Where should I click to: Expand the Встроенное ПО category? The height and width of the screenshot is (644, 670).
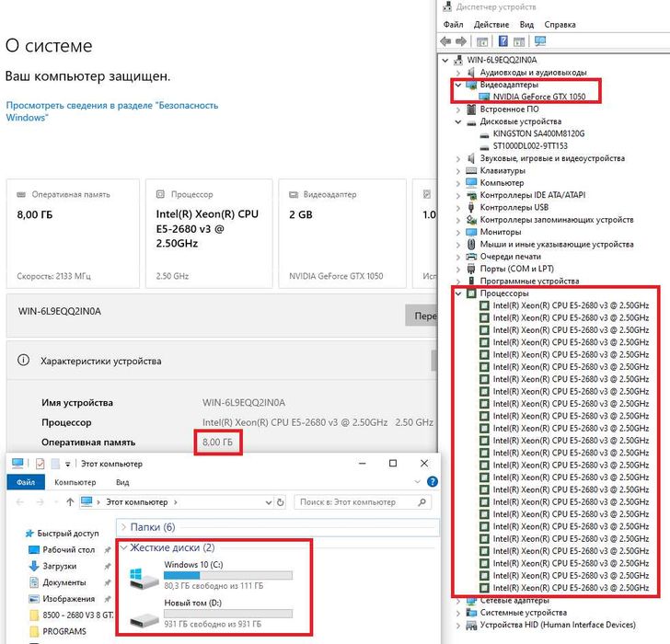coord(458,109)
